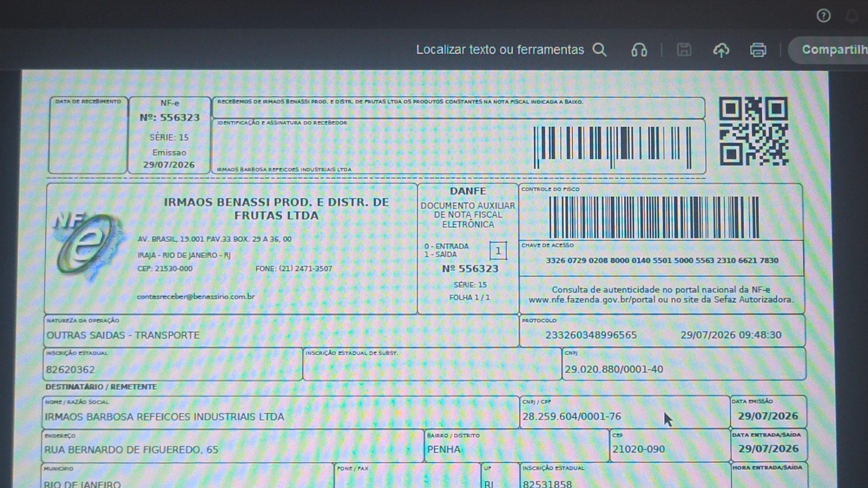Viewport: 868px width, 488px height.
Task: Click the QR code on the invoice
Action: click(x=754, y=131)
